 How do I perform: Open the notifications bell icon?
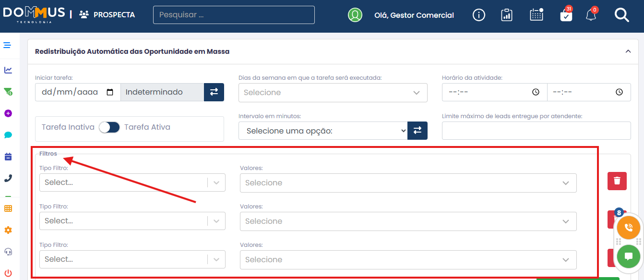click(x=591, y=15)
